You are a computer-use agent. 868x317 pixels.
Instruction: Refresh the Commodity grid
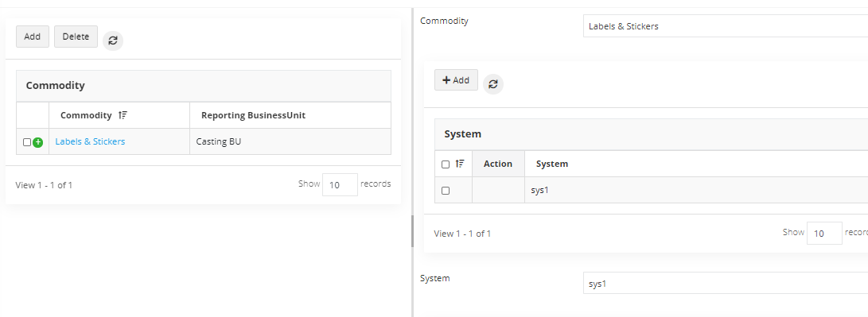(113, 41)
